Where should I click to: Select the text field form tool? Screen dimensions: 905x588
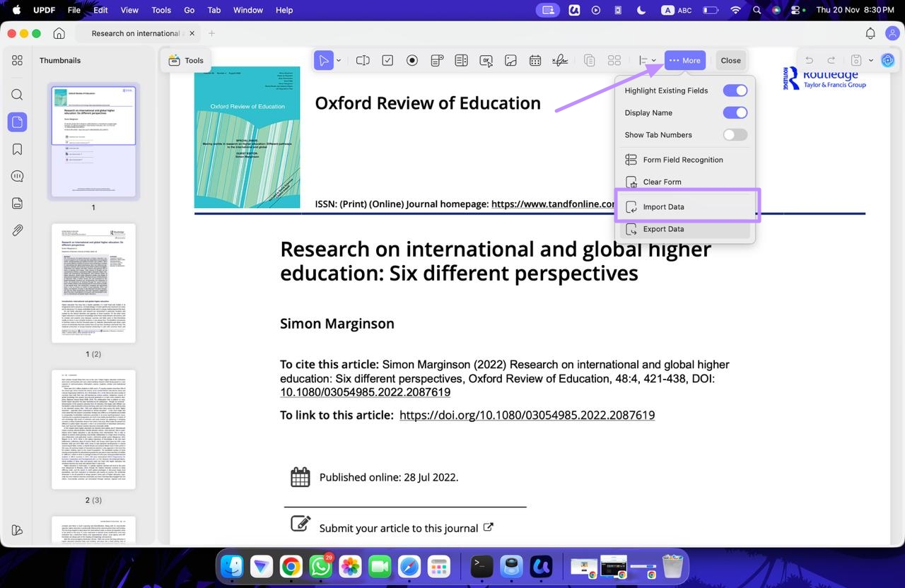[x=363, y=61]
